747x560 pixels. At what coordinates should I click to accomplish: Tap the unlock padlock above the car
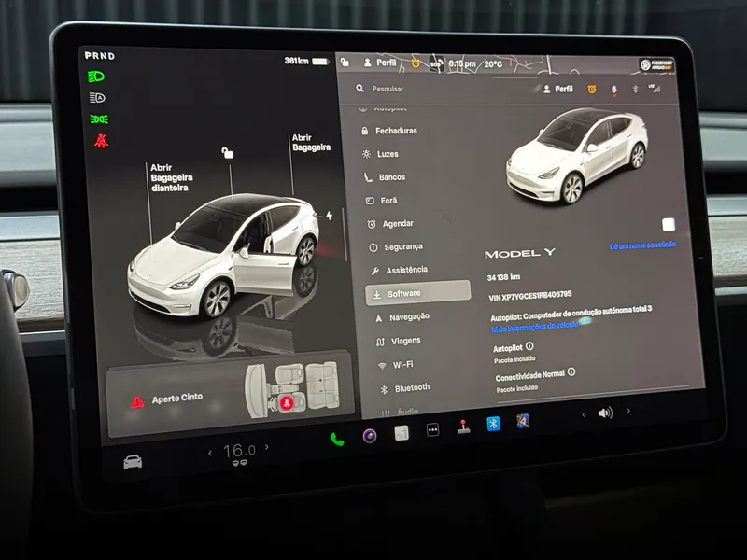pyautogui.click(x=228, y=152)
